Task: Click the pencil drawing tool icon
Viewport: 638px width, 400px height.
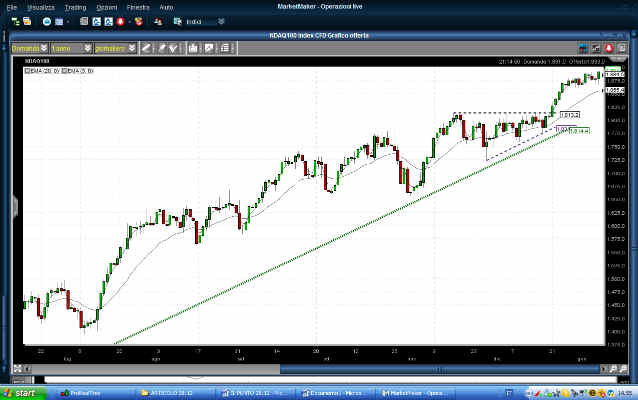Action: [145, 47]
